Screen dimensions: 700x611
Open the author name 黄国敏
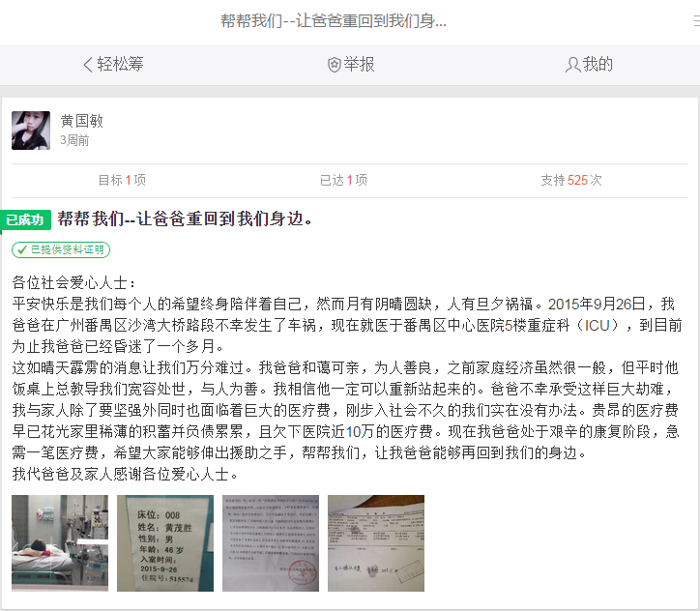tap(81, 121)
